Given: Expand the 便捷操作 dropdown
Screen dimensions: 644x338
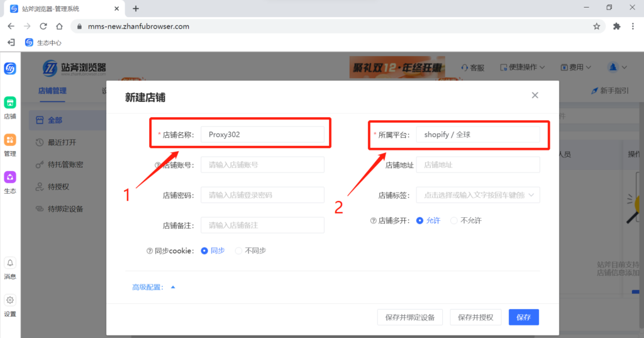Looking at the screenshot, I should (523, 67).
